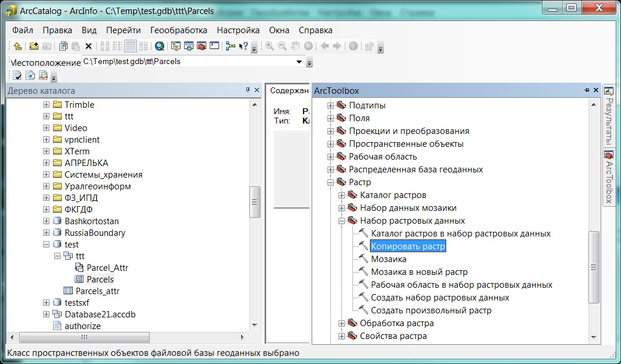Expand Обработка растра toolset

coord(341,323)
